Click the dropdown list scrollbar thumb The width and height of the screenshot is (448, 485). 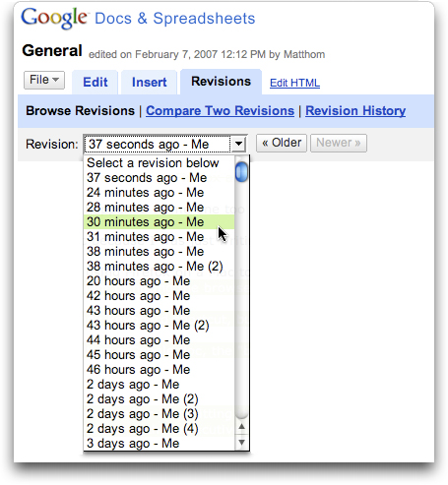(x=242, y=171)
